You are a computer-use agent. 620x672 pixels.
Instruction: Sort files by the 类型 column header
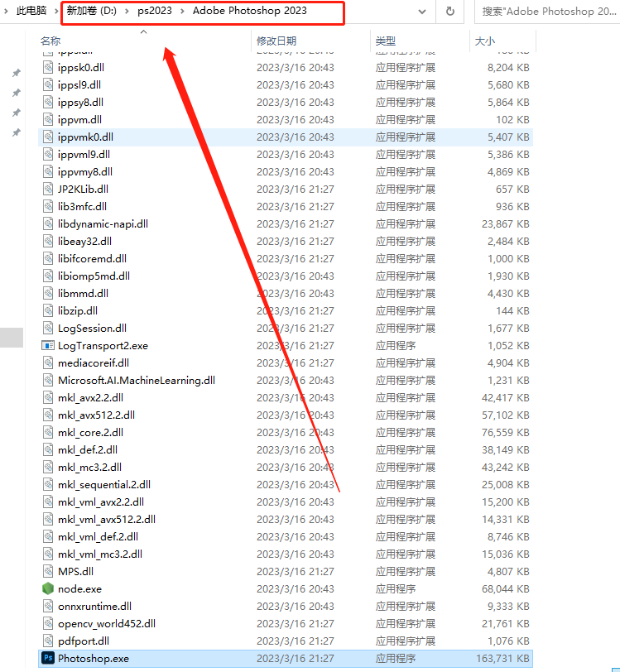[386, 41]
